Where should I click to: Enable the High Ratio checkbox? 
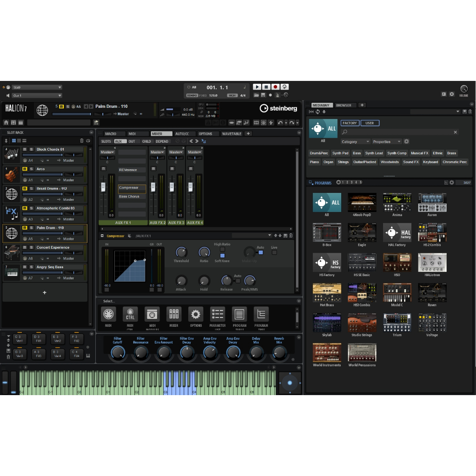tap(222, 249)
